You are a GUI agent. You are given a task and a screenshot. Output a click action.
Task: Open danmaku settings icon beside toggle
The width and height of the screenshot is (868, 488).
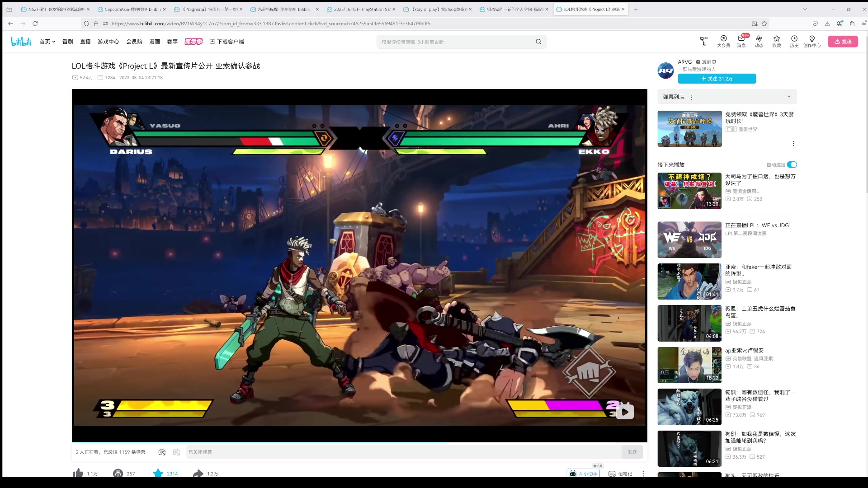tap(176, 452)
